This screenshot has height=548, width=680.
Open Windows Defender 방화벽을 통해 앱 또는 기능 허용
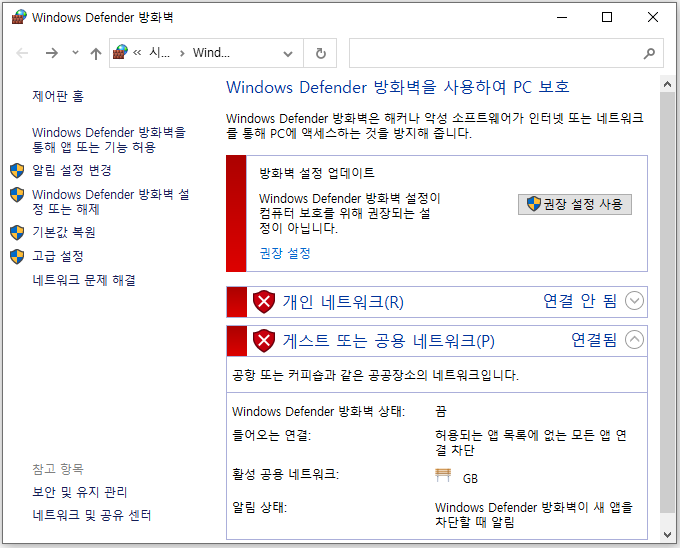pyautogui.click(x=109, y=140)
